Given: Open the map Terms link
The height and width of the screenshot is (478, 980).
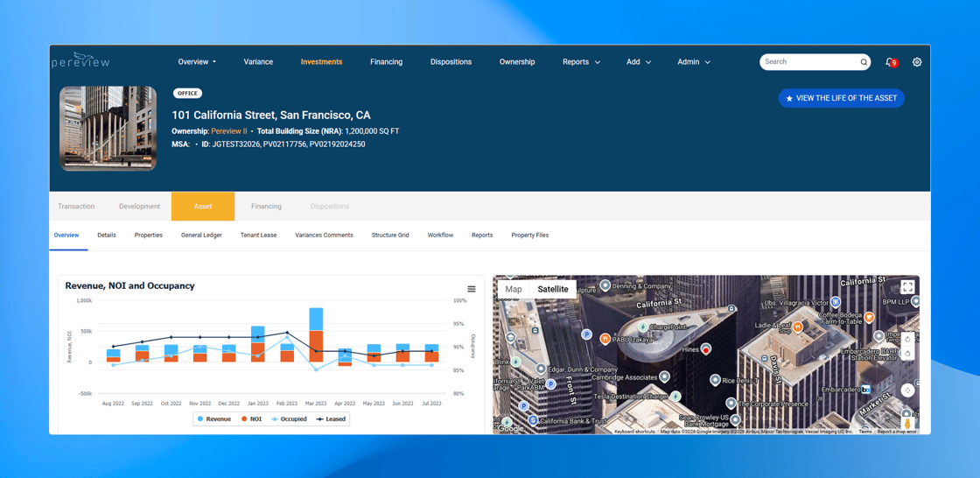Looking at the screenshot, I should pos(865,432).
